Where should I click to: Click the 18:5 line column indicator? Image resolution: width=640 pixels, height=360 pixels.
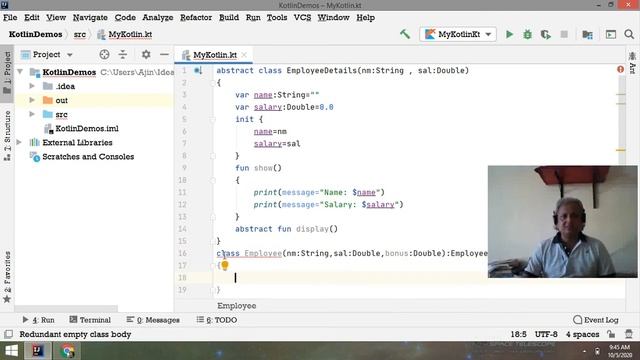(518, 334)
